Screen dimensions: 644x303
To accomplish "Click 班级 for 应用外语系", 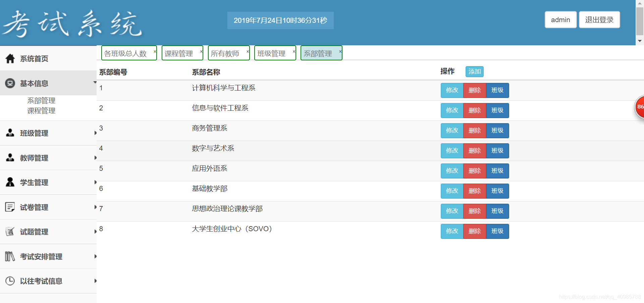I will click(497, 171).
